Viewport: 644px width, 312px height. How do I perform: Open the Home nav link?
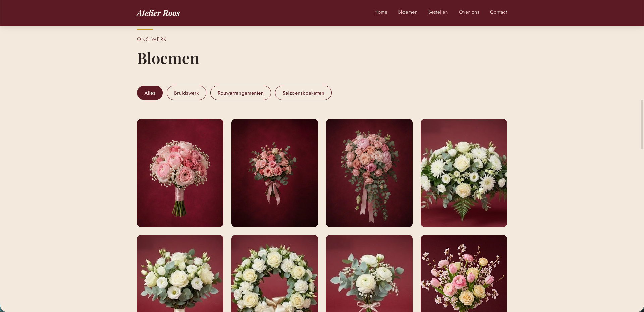(381, 12)
